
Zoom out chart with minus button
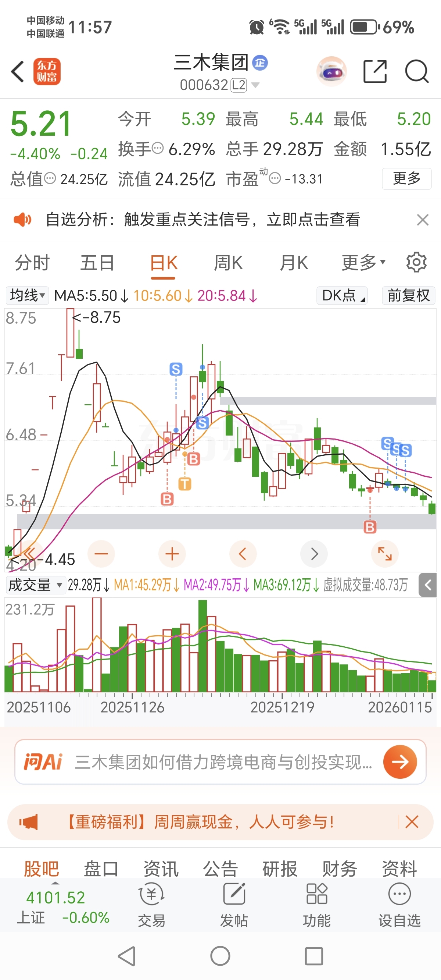tap(101, 554)
